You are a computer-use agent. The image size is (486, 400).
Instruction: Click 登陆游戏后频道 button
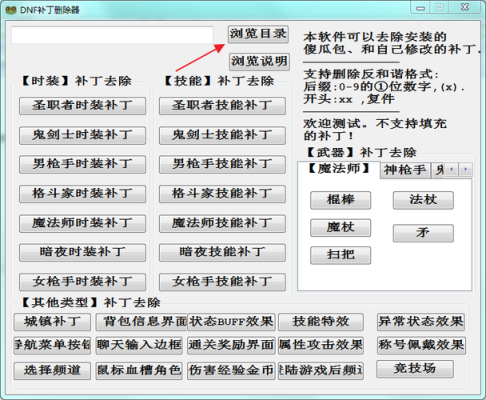click(x=321, y=371)
